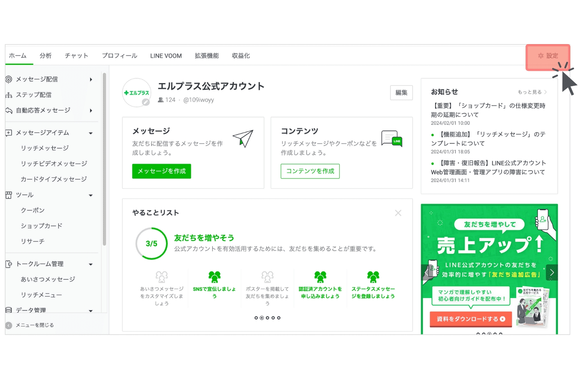Viewport: 588px width, 388px height.
Task: Click the あいさつメッセージをカスタマイズ people icon
Action: pos(162,277)
